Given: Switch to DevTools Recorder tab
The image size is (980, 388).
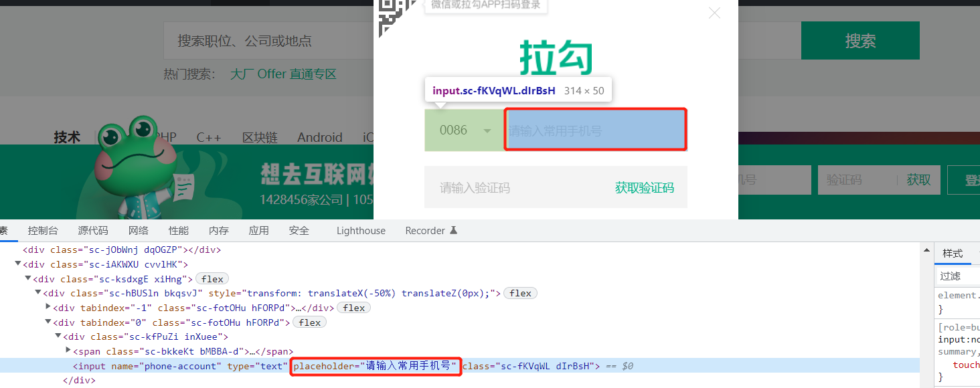Looking at the screenshot, I should pos(431,231).
